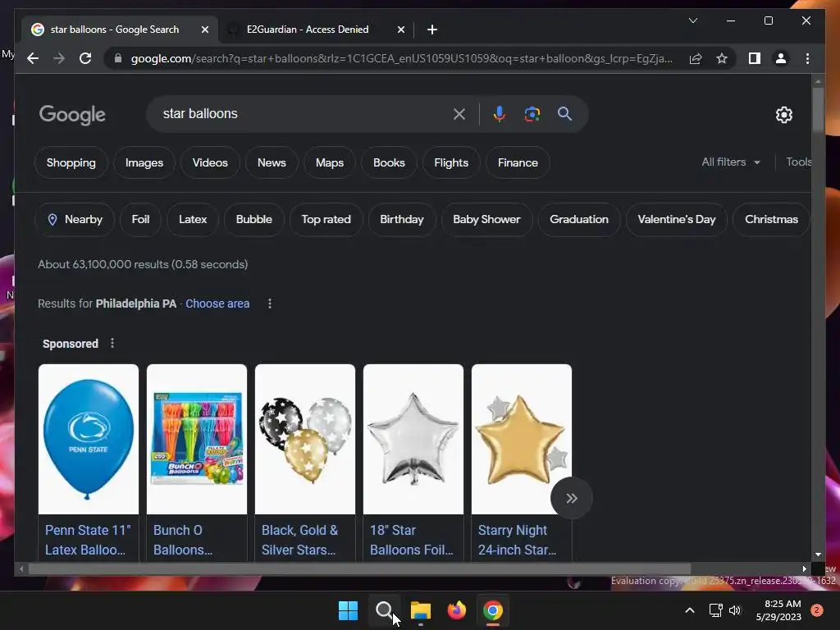Switch to E2Guardian Access Denied tab
This screenshot has height=630, width=840.
pyautogui.click(x=308, y=30)
